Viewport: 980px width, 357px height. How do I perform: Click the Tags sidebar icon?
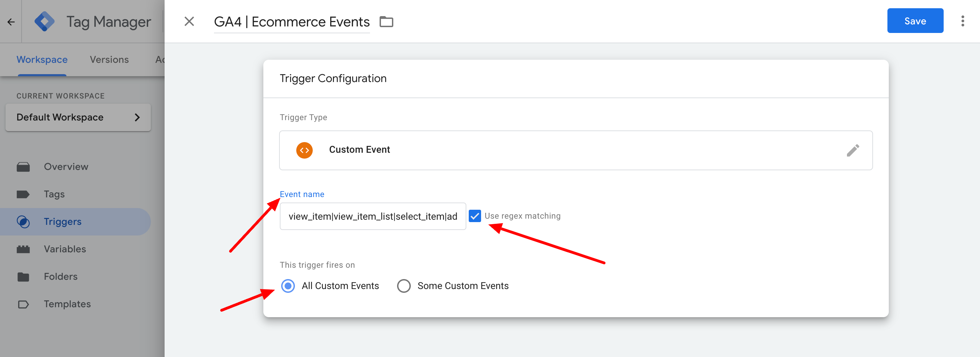tap(23, 194)
